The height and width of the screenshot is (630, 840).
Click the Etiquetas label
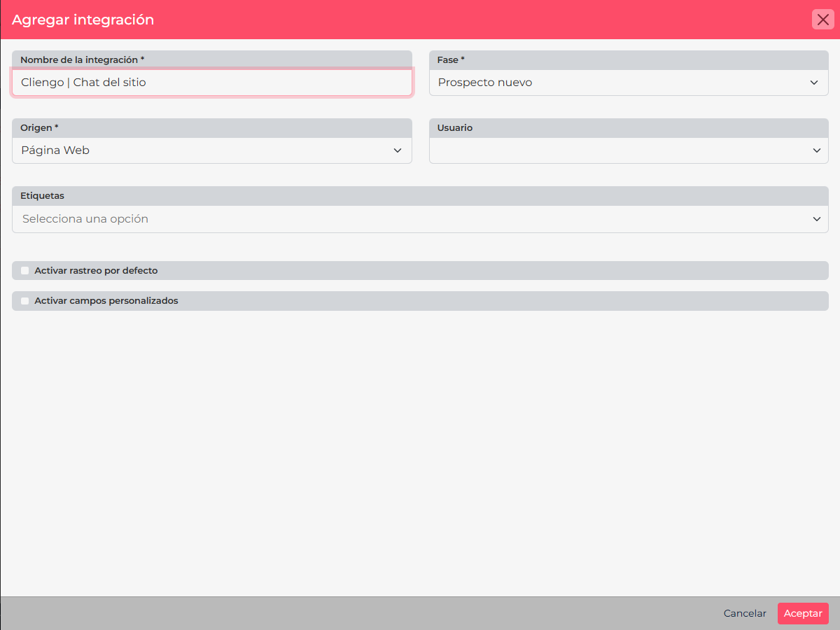point(42,196)
